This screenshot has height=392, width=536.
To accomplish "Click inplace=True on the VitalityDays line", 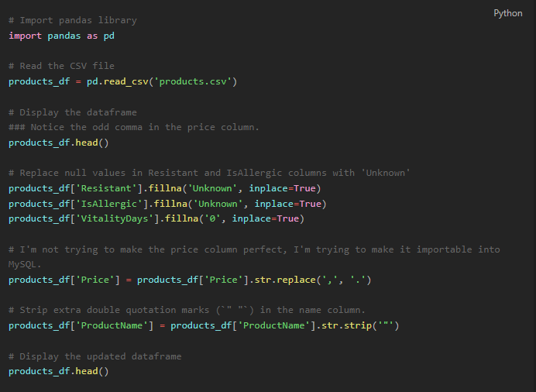I will [266, 218].
